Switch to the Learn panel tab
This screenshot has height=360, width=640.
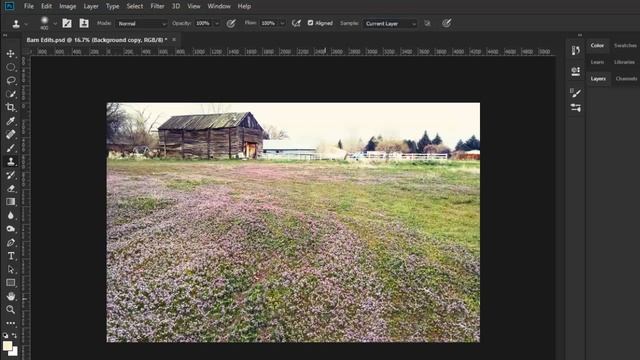pyautogui.click(x=597, y=62)
